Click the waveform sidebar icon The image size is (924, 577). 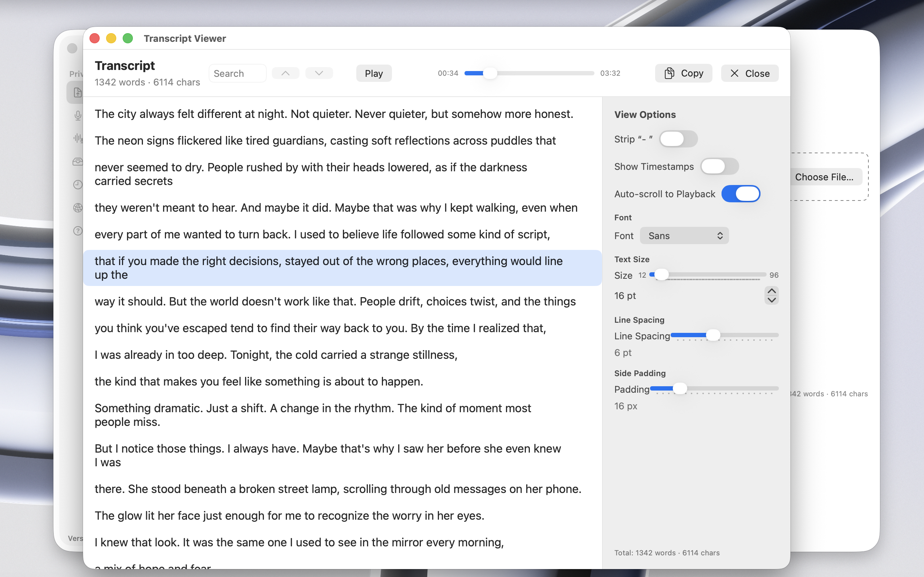pyautogui.click(x=78, y=138)
